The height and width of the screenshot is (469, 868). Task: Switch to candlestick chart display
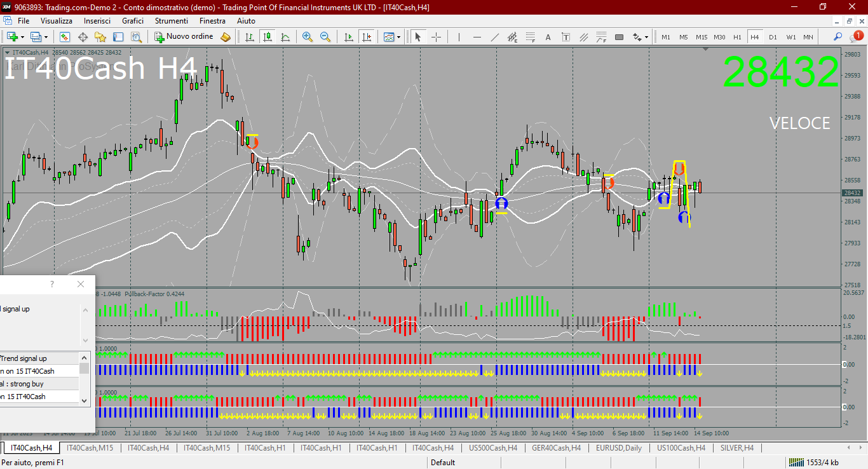pyautogui.click(x=268, y=37)
